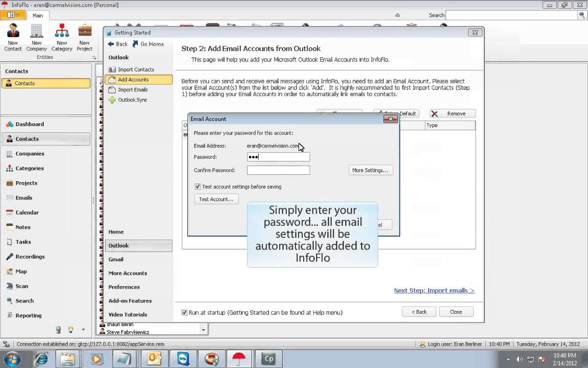Click into the Confirm Password field
The image size is (588, 368).
coord(278,170)
